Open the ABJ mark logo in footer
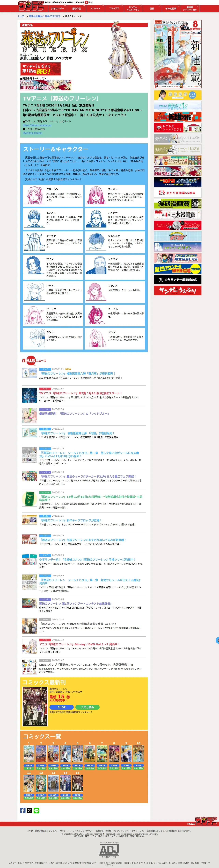The image size is (219, 868). point(109,850)
